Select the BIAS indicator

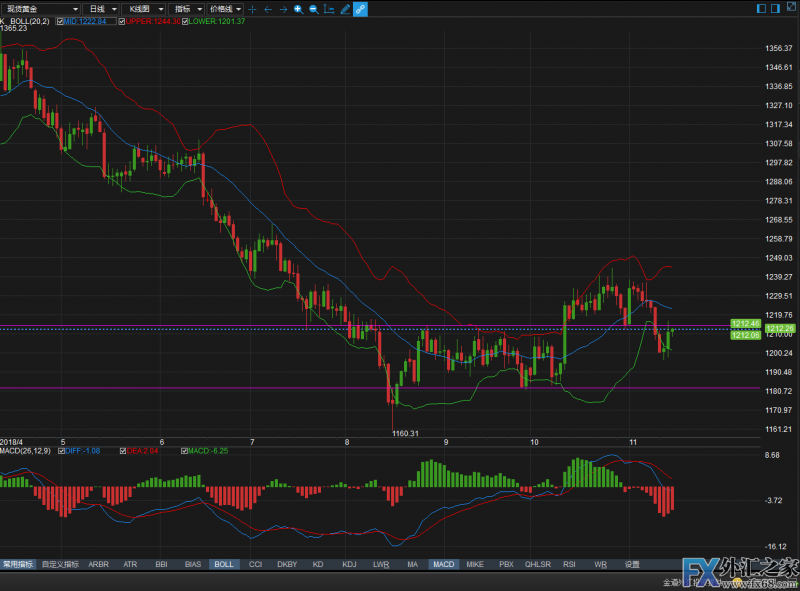pos(193,564)
